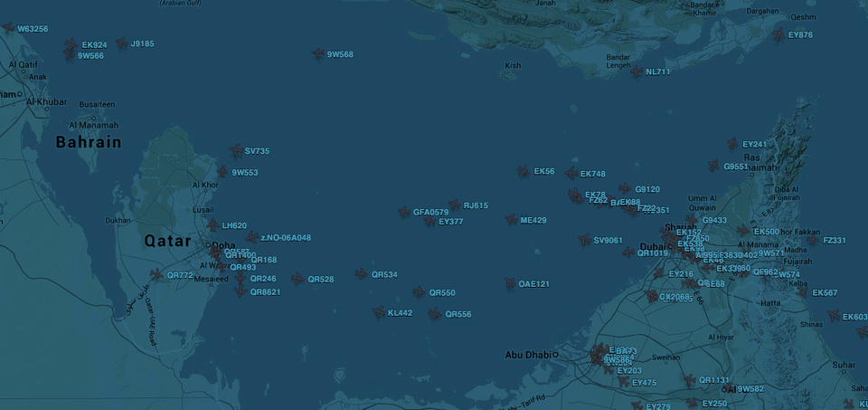Select the ME429 plane icon

512,220
